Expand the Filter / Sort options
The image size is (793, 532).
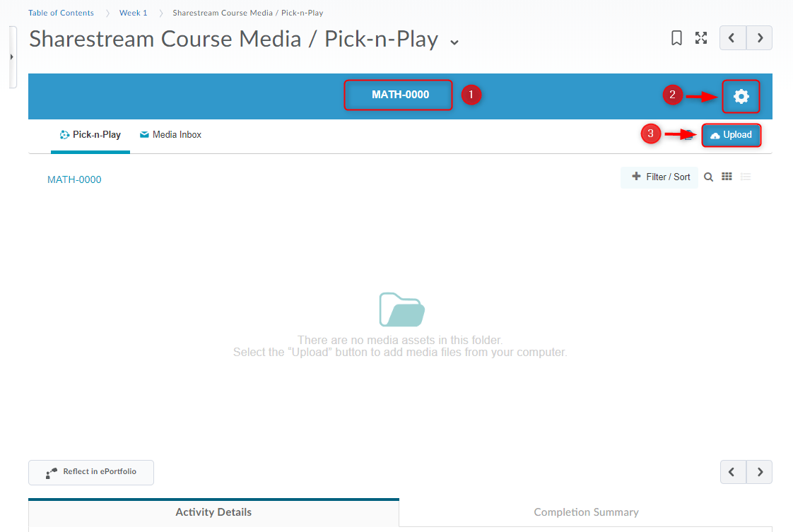(660, 177)
